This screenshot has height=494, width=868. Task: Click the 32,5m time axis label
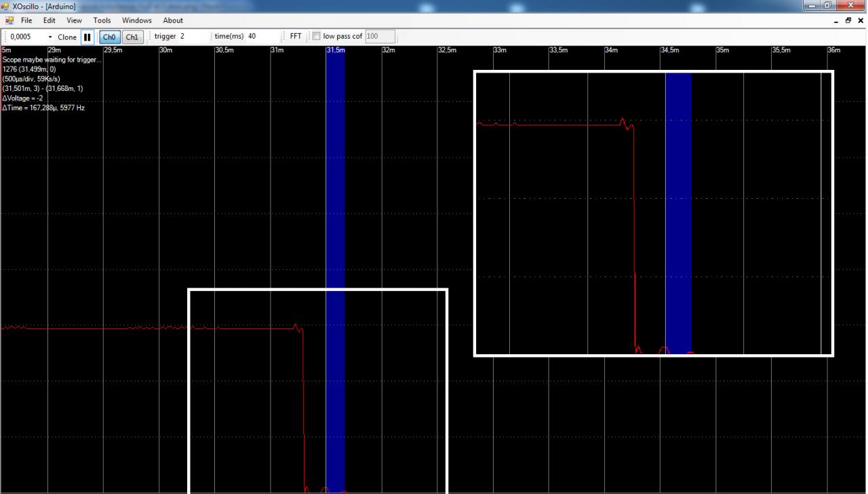pyautogui.click(x=447, y=50)
